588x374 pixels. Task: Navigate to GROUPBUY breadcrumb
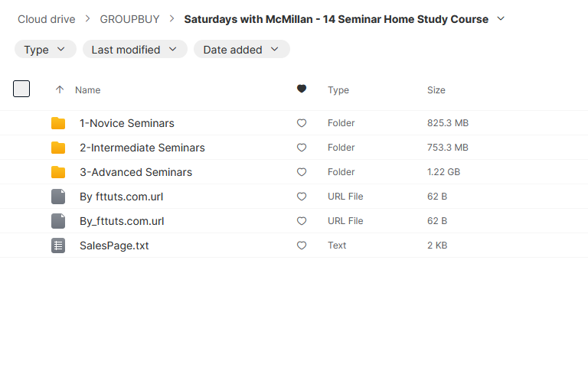pos(129,19)
